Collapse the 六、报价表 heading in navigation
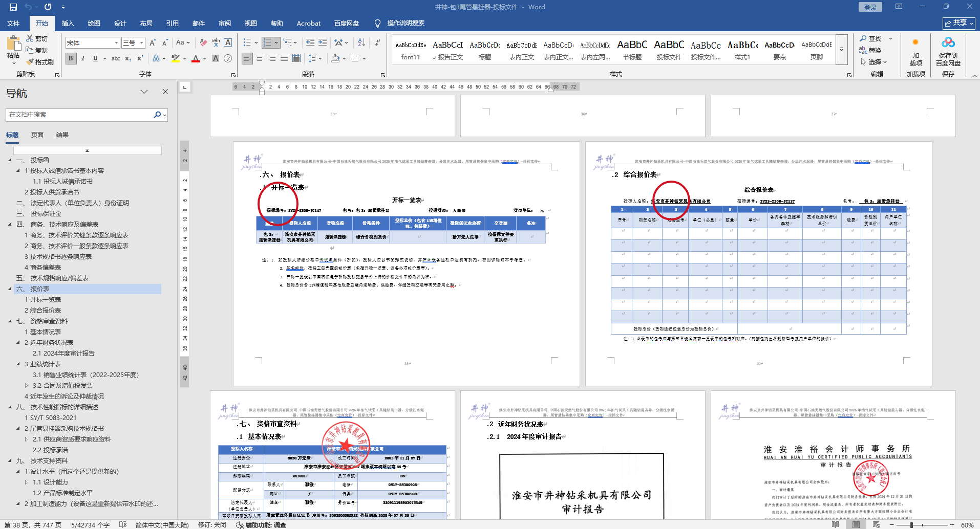The image size is (980, 529). tap(10, 289)
